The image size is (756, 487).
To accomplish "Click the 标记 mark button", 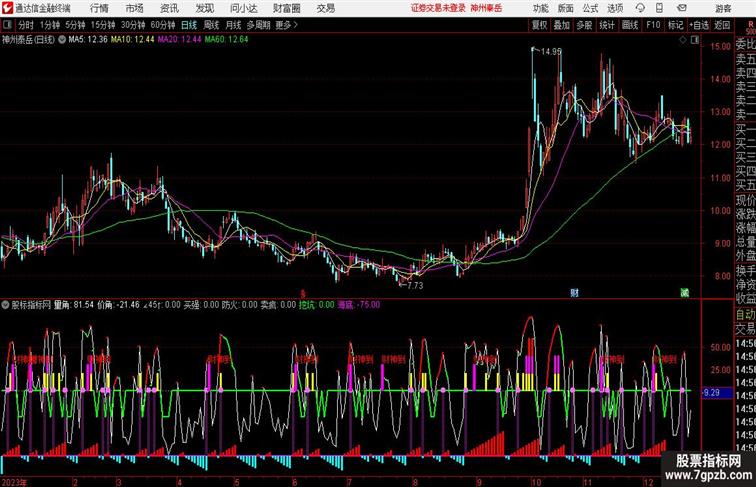I will coord(675,25).
